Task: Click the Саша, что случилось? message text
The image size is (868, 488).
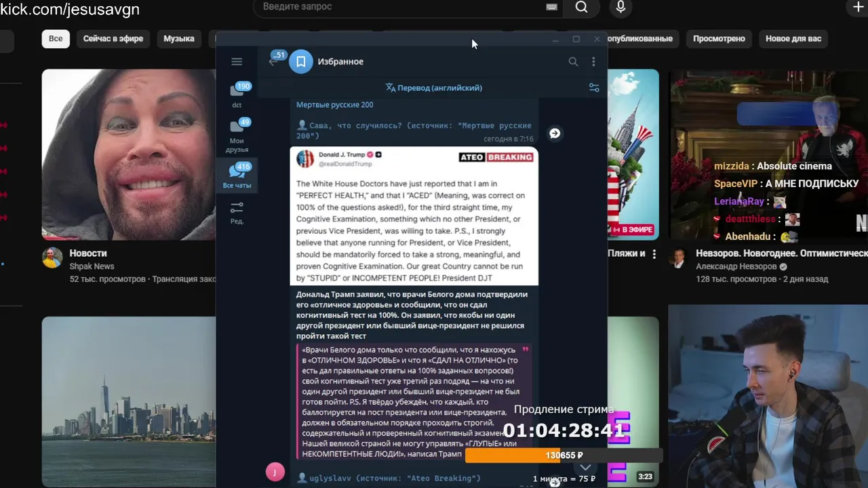Action: pyautogui.click(x=414, y=130)
